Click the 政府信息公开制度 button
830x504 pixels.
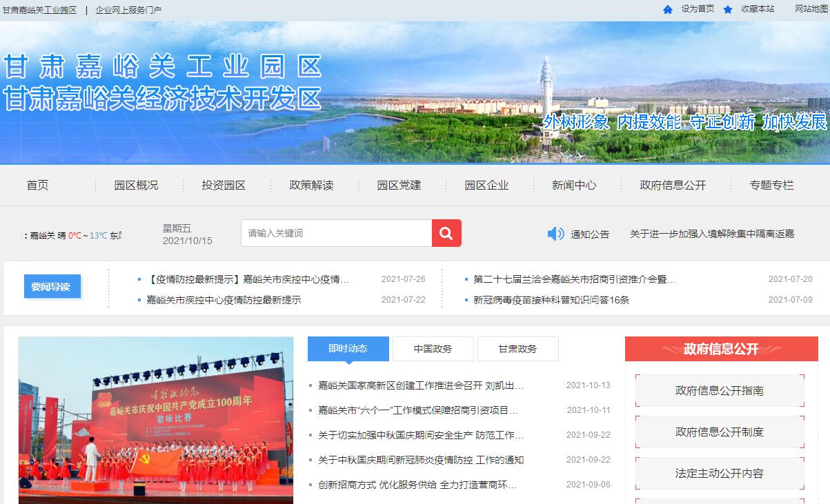(720, 432)
